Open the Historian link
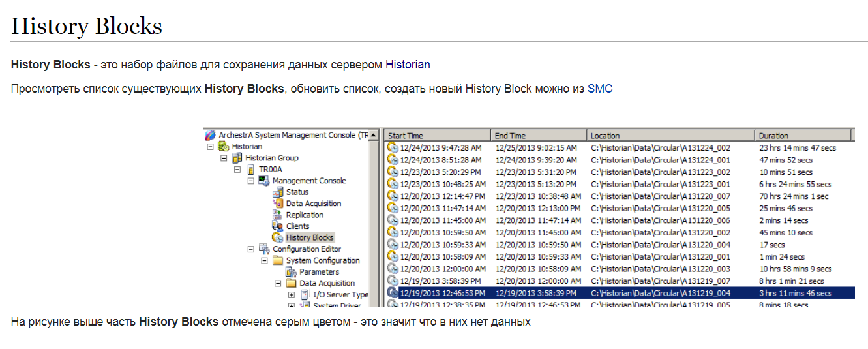 pos(408,65)
